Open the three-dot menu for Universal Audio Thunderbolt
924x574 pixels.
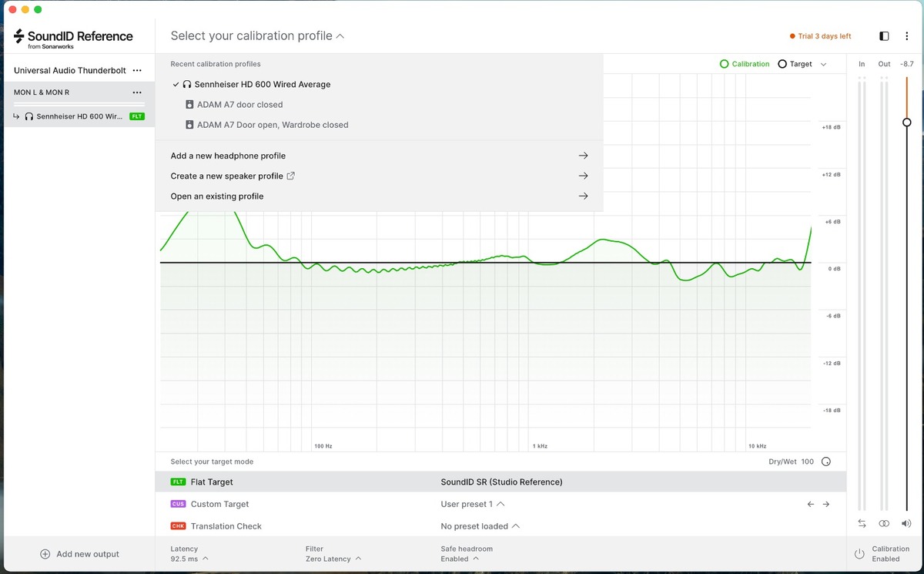click(137, 70)
